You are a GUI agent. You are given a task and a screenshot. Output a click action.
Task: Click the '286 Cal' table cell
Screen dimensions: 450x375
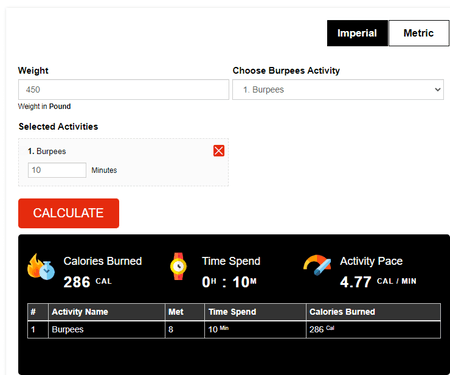(373, 330)
